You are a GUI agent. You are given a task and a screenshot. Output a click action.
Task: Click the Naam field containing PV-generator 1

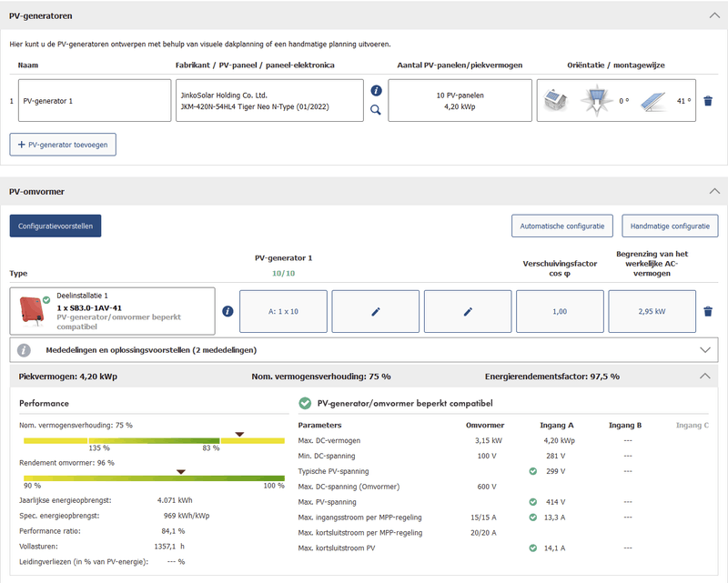[95, 101]
